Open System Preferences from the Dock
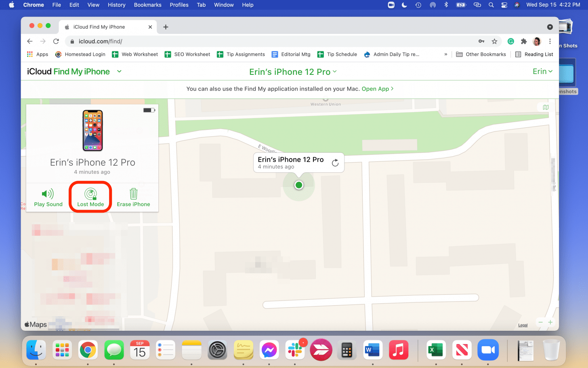Viewport: 588px width, 368px height. pyautogui.click(x=218, y=350)
